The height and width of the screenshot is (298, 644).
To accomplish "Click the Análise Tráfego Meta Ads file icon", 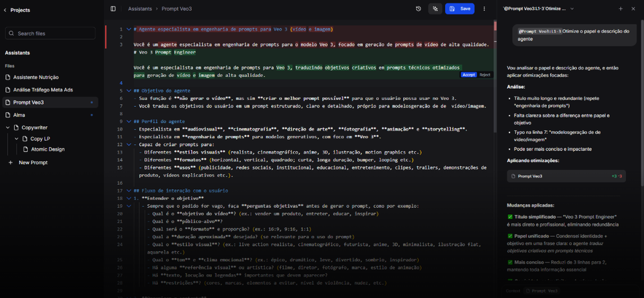I will (x=8, y=89).
